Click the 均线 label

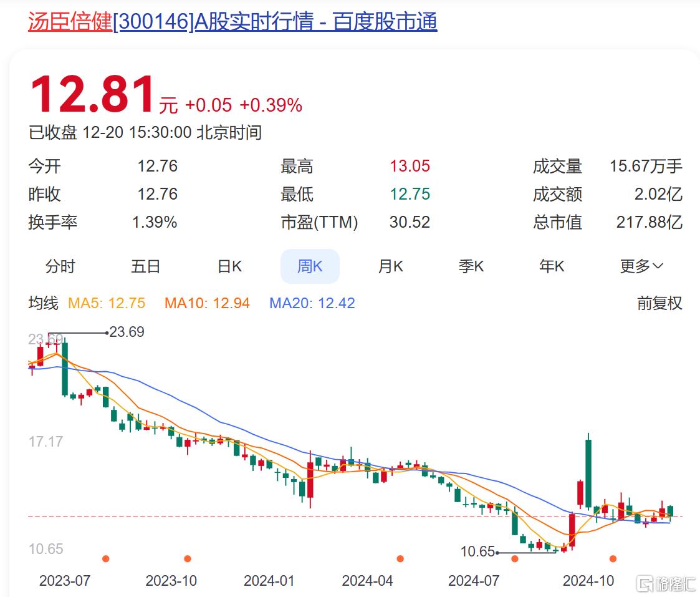tap(43, 303)
